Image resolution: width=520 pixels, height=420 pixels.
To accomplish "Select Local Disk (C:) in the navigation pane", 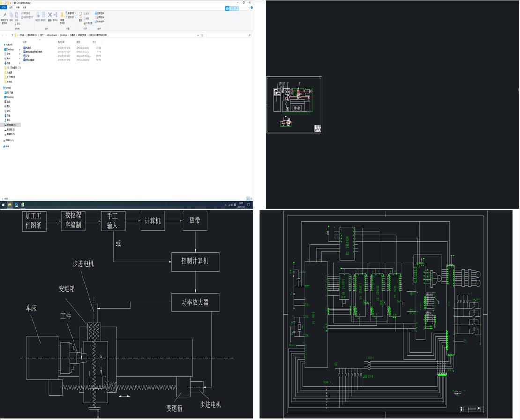I will coord(10,125).
